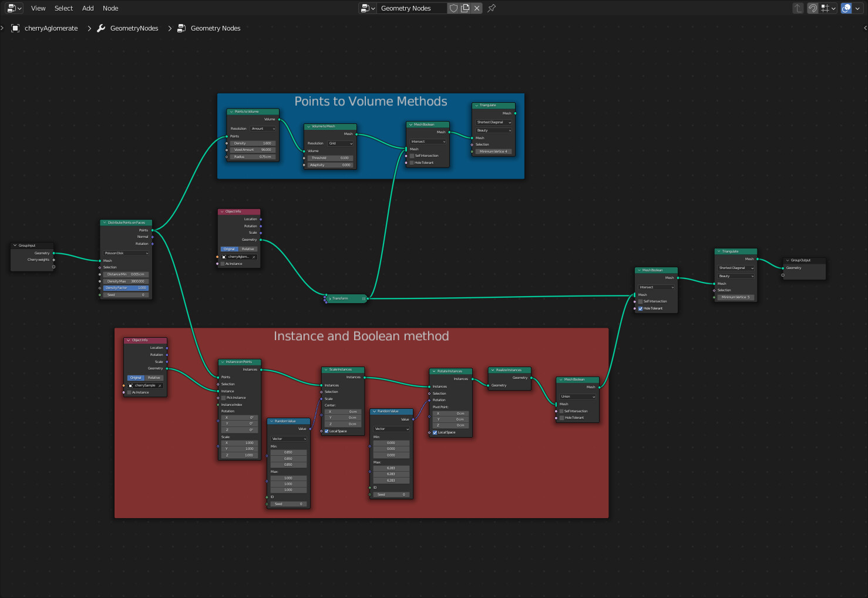Open Beauty dropdown in the blue frame's Triangulate
Viewport: 868px width, 598px height.
(x=493, y=130)
